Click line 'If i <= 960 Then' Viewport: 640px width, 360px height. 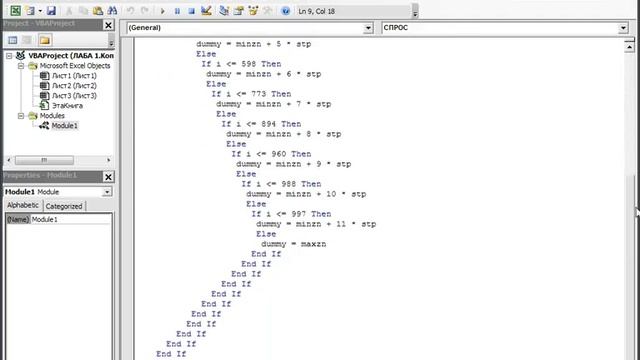tap(271, 154)
